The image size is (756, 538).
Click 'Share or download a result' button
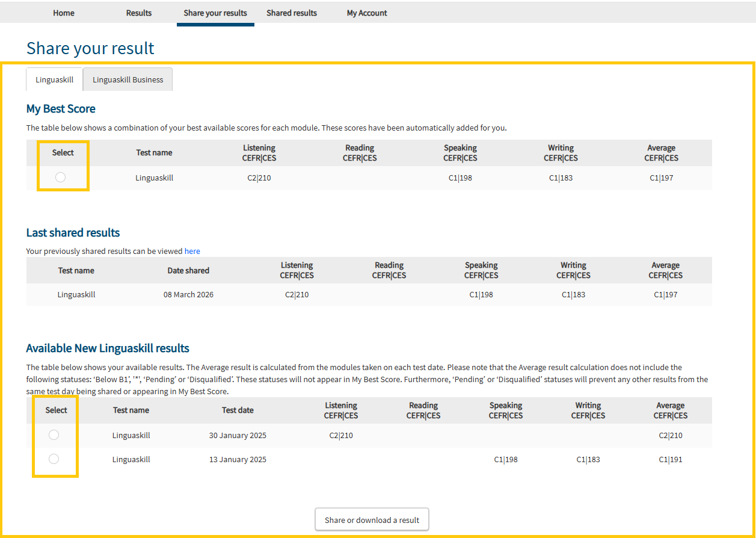(x=372, y=520)
